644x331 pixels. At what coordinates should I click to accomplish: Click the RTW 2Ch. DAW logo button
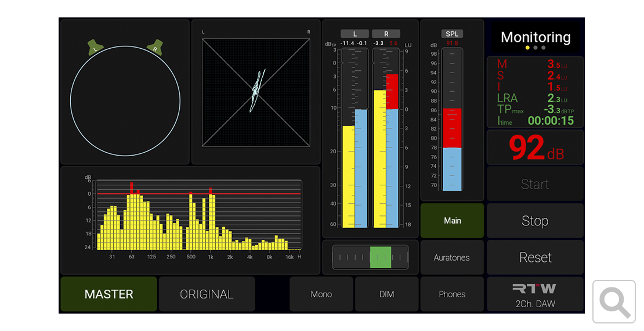point(535,294)
